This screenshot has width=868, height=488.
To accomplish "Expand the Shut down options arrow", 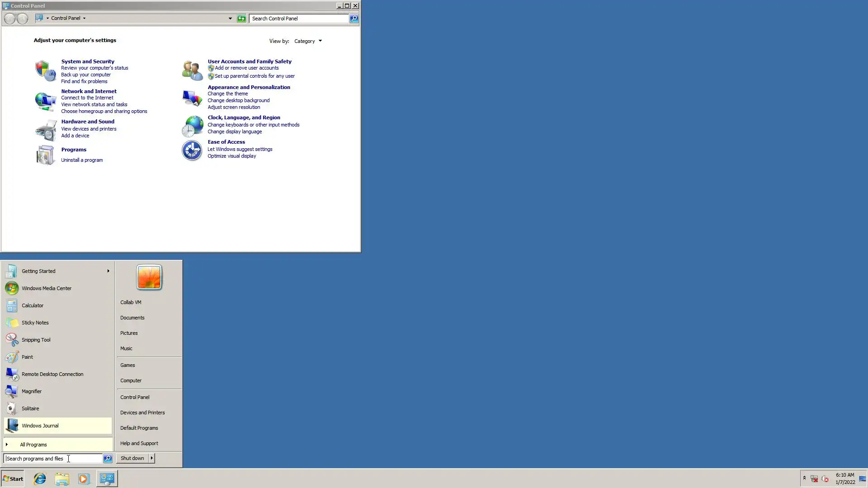I will tap(152, 458).
